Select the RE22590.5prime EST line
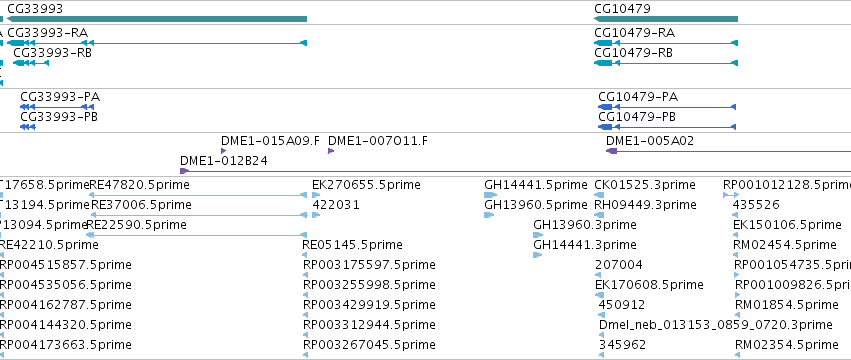Image resolution: width=851 pixels, height=360 pixels. point(196,235)
